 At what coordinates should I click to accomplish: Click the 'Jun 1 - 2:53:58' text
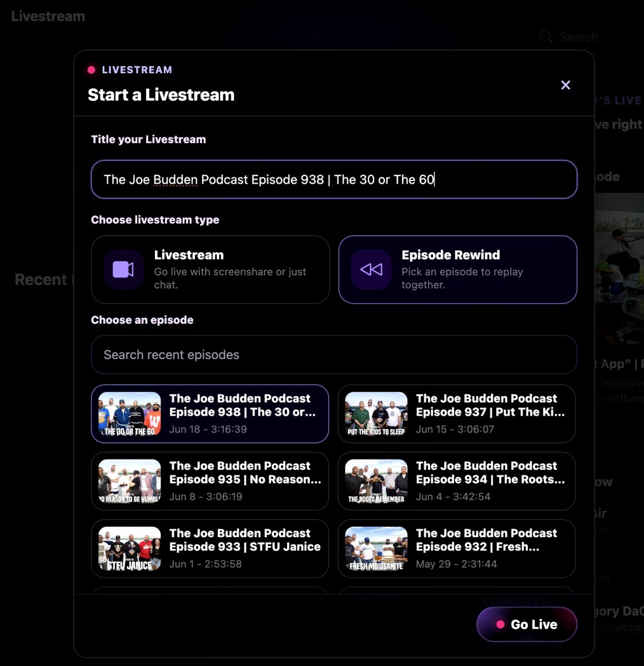pyautogui.click(x=205, y=563)
